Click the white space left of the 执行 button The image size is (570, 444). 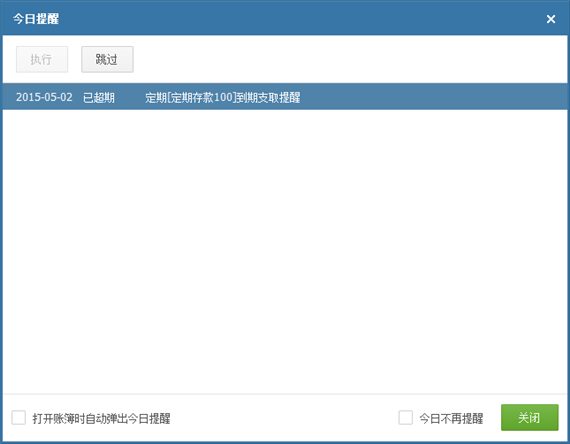pyautogui.click(x=9, y=59)
